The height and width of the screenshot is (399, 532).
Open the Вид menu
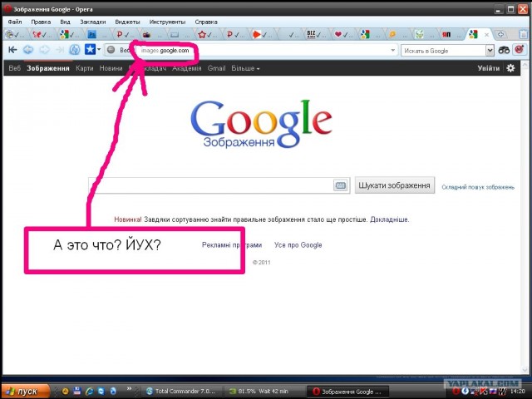click(65, 22)
